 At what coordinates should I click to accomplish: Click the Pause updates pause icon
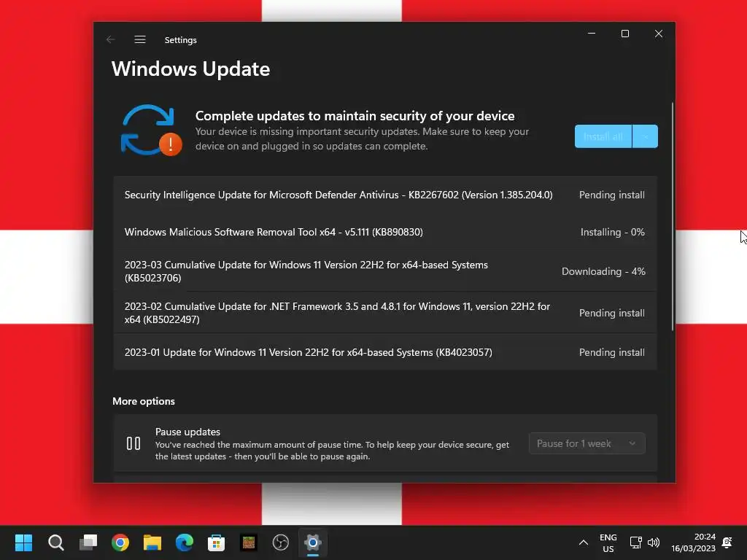click(x=133, y=443)
